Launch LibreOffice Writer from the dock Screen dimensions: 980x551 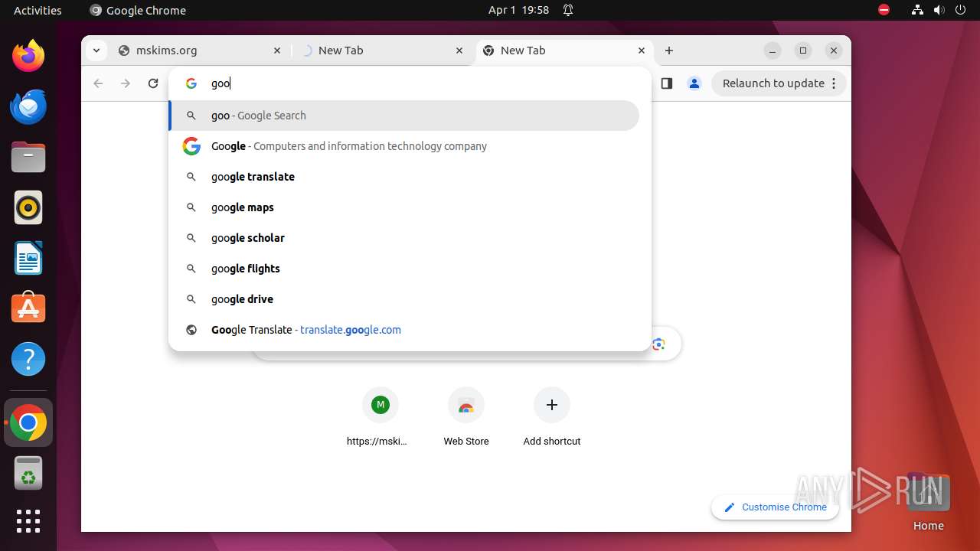pyautogui.click(x=28, y=258)
